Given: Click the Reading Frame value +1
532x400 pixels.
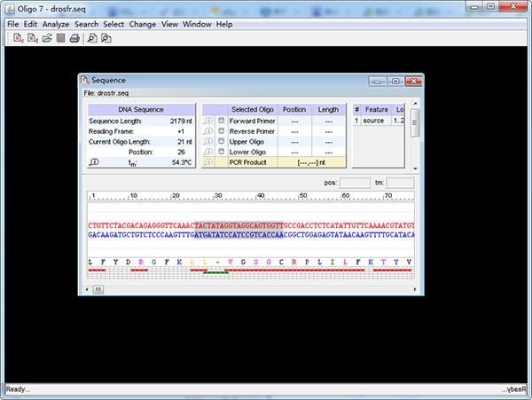Looking at the screenshot, I should 181,131.
